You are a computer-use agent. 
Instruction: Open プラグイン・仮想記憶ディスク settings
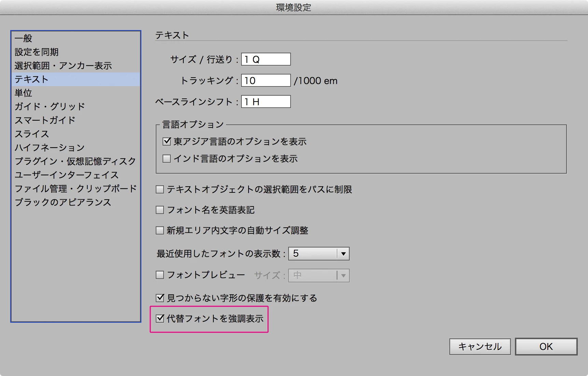pyautogui.click(x=76, y=161)
